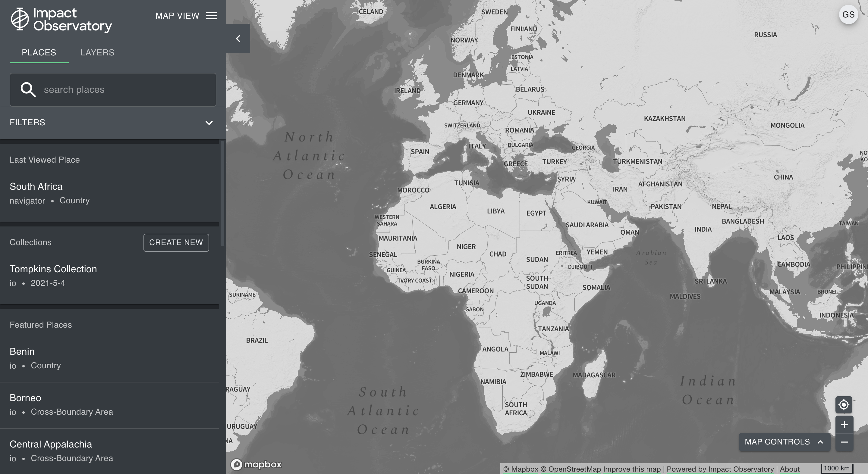Screen dimensions: 868x474
Task: Open the GS user avatar menu
Action: click(848, 15)
